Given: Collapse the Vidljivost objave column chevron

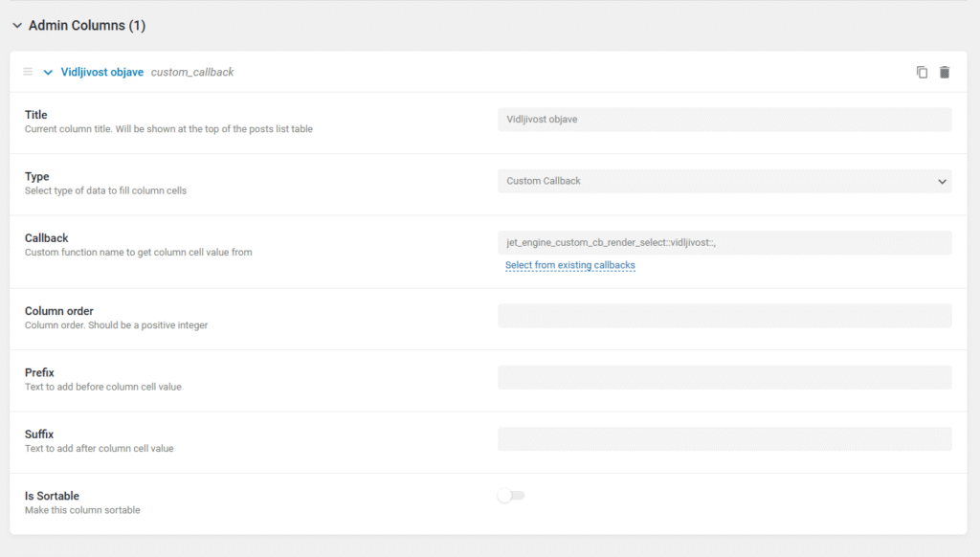Looking at the screenshot, I should click(48, 72).
